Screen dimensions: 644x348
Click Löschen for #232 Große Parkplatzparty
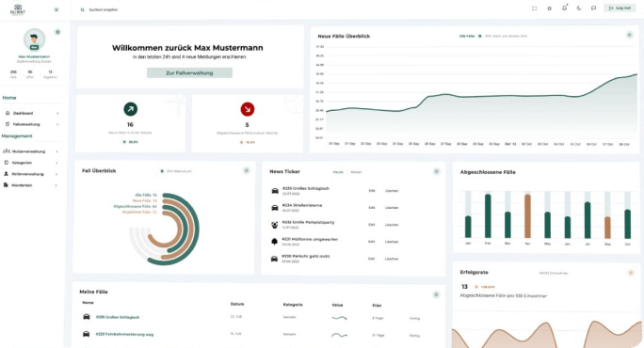[392, 225]
